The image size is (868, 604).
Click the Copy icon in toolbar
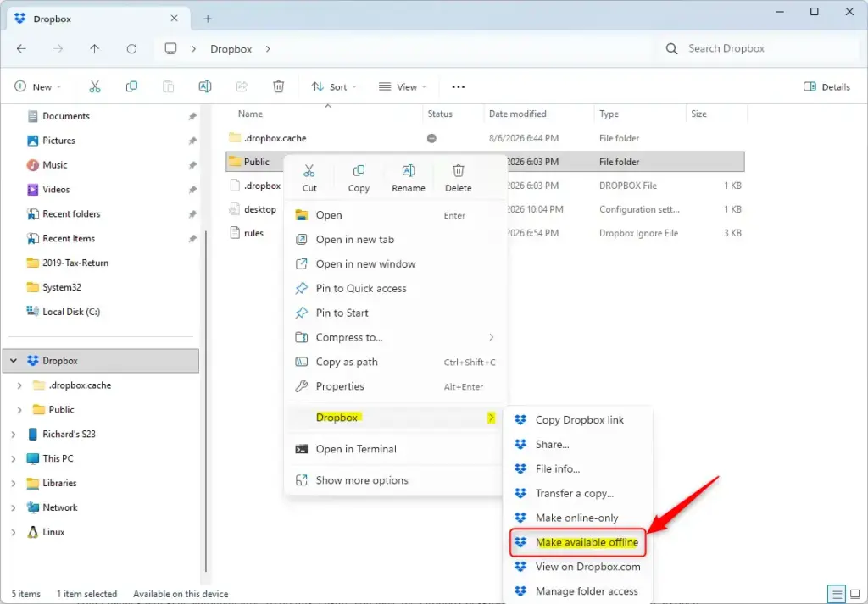click(x=131, y=87)
